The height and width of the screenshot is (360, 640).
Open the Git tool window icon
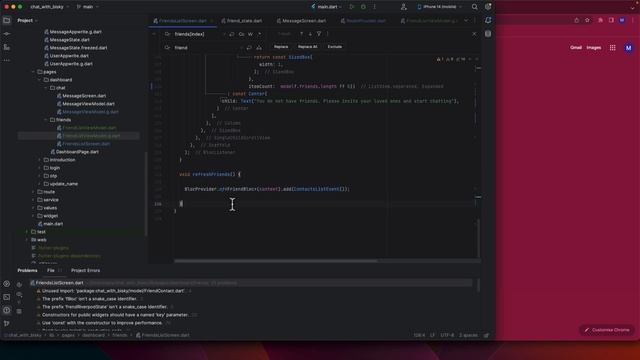coord(7,324)
